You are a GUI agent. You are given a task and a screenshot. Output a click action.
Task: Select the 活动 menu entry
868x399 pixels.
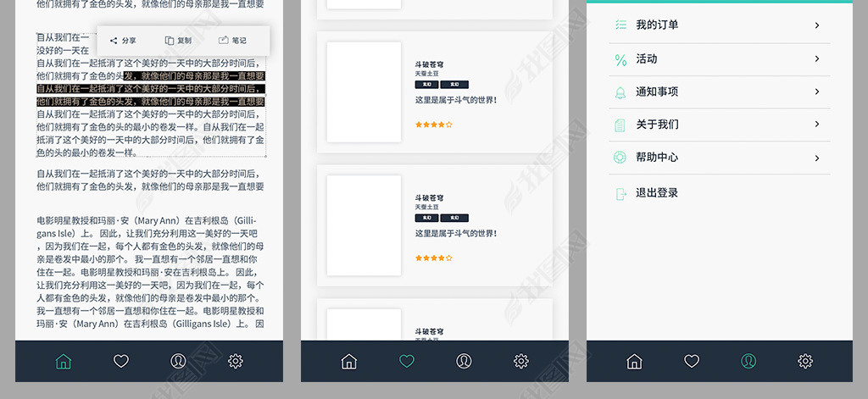(x=647, y=59)
